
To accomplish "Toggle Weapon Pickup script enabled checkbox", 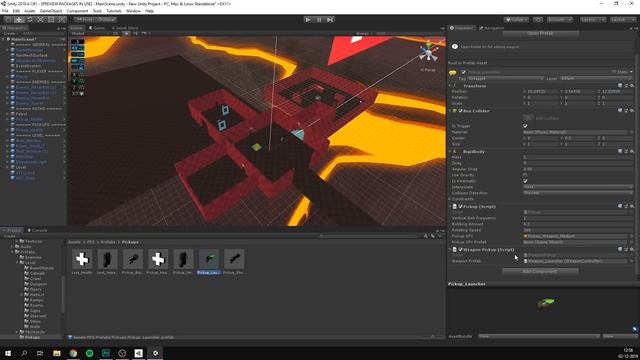I will click(x=460, y=249).
